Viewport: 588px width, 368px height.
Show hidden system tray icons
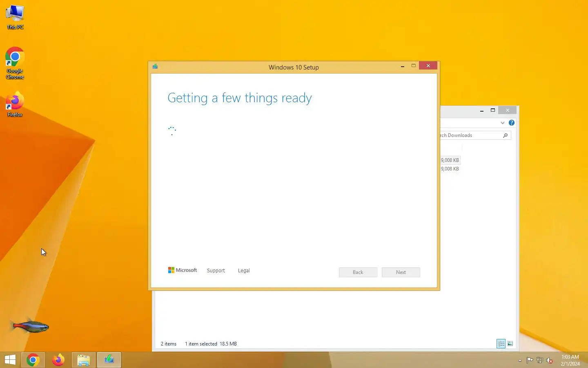(520, 360)
